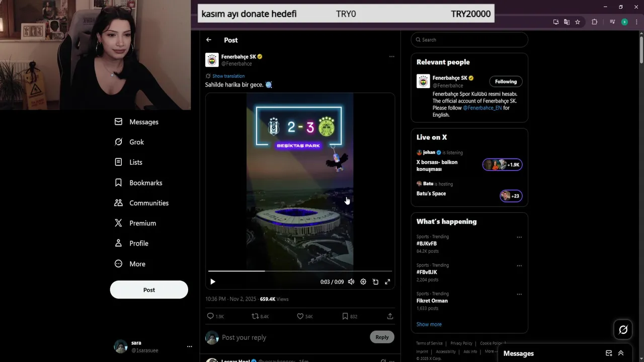Open the Fikret Orman trend
The height and width of the screenshot is (362, 644).
click(x=432, y=301)
